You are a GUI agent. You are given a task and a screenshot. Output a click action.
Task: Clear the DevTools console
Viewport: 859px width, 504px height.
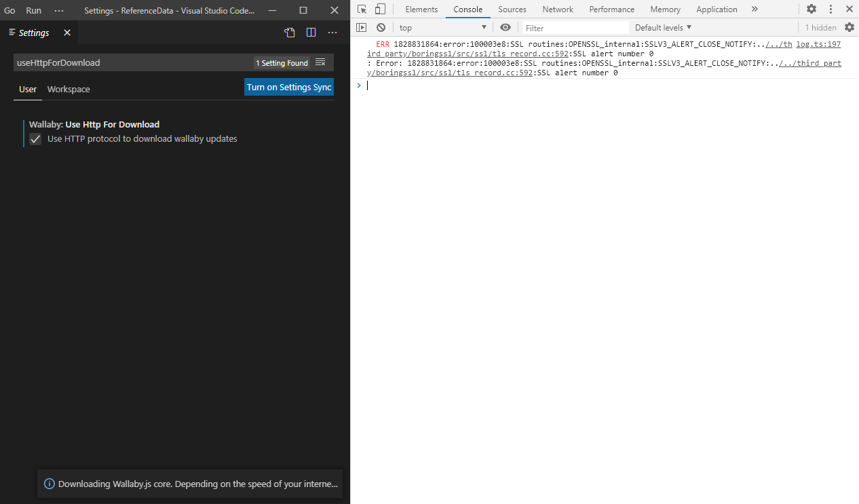pyautogui.click(x=381, y=27)
